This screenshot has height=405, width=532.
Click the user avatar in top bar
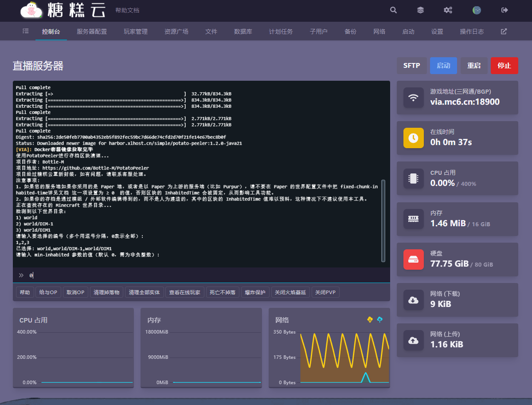click(477, 10)
